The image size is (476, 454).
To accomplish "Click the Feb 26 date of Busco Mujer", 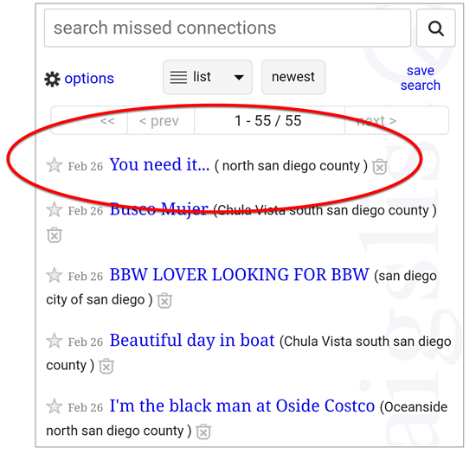I will (x=86, y=211).
